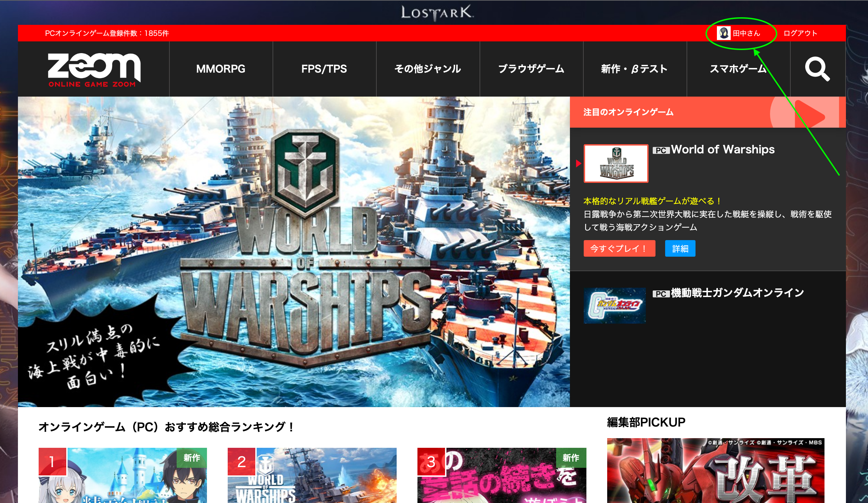
Task: Select the World of Warships sidebar thumbnail
Action: 616,164
